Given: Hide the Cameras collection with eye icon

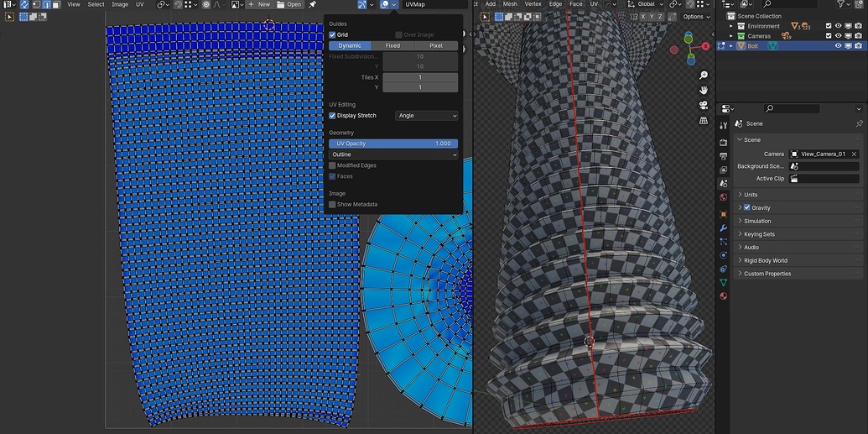Looking at the screenshot, I should coord(839,36).
